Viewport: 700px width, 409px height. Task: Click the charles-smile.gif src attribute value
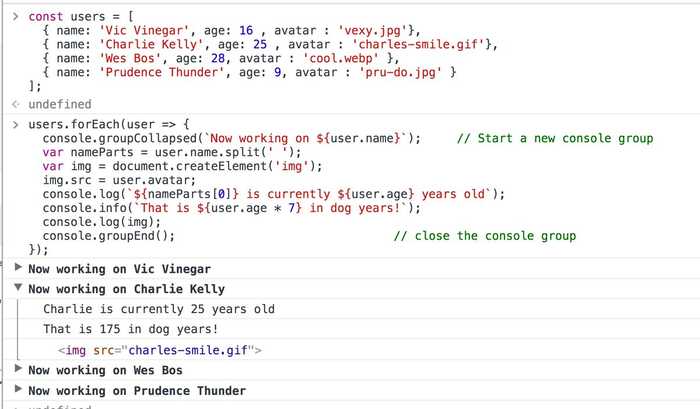click(x=188, y=350)
